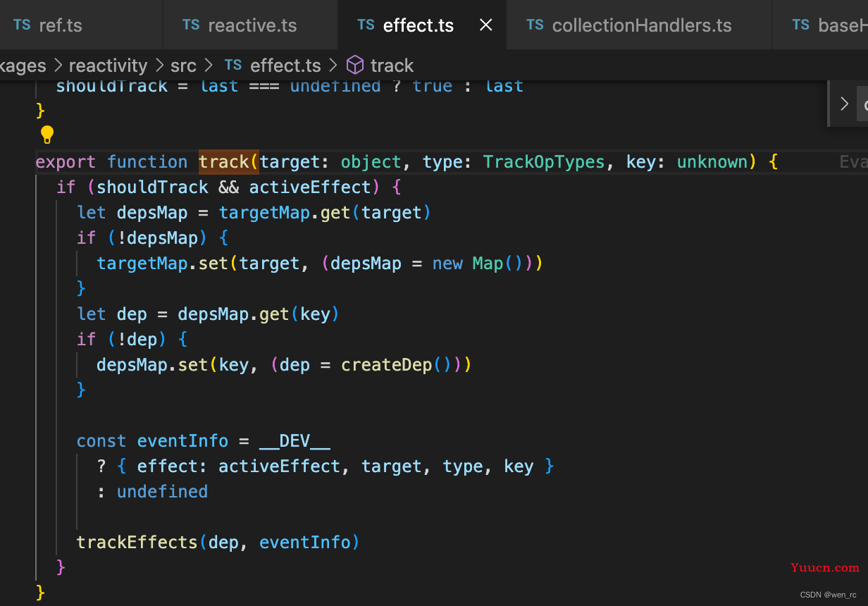Click the TS icon in effect.ts breadcrumb
This screenshot has height=606, width=868.
233,66
